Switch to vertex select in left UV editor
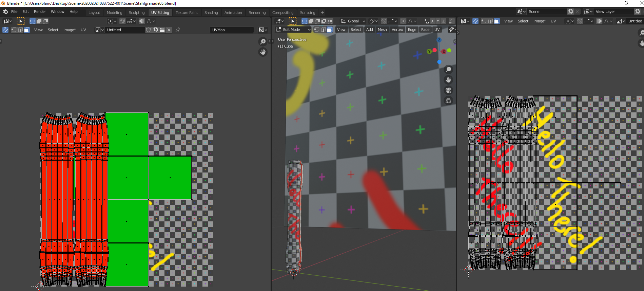Image resolution: width=644 pixels, height=291 pixels. [14, 30]
